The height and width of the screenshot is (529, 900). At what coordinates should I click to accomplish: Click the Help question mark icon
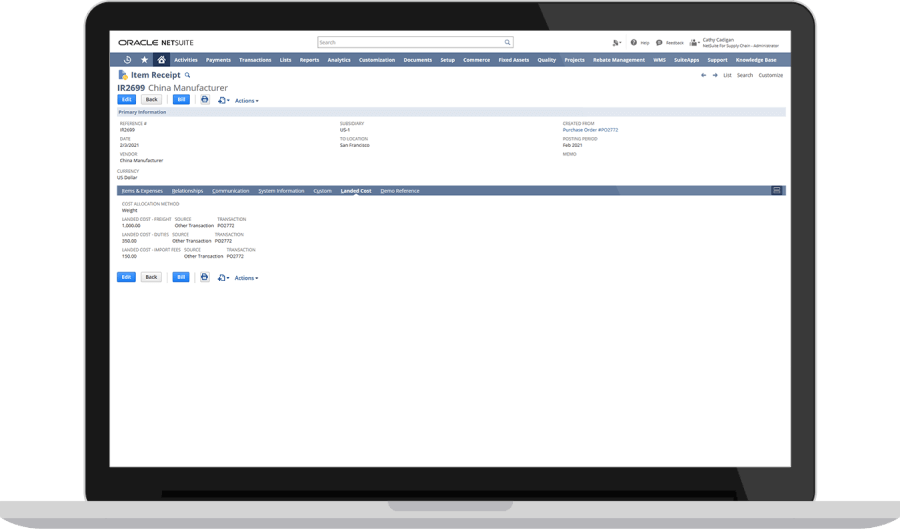(x=634, y=42)
